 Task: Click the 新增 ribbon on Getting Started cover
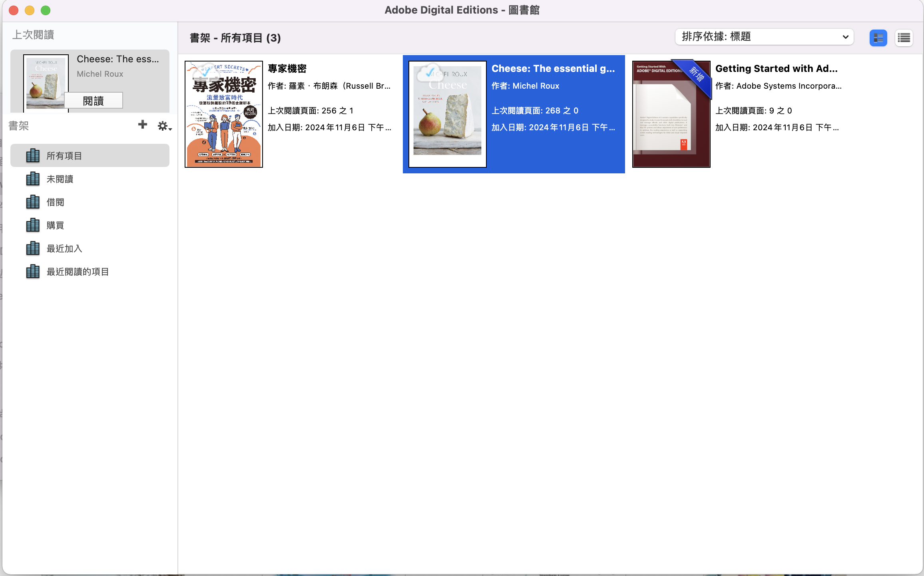point(696,75)
